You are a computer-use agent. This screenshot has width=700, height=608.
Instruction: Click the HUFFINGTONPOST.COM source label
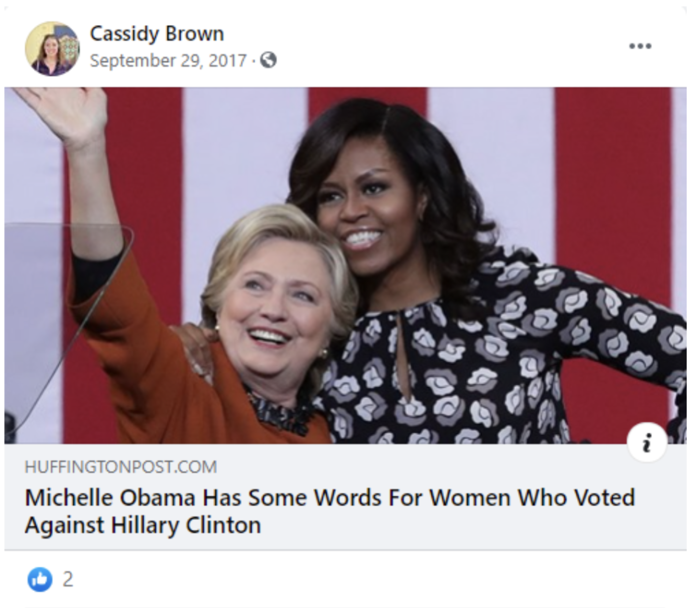[121, 467]
